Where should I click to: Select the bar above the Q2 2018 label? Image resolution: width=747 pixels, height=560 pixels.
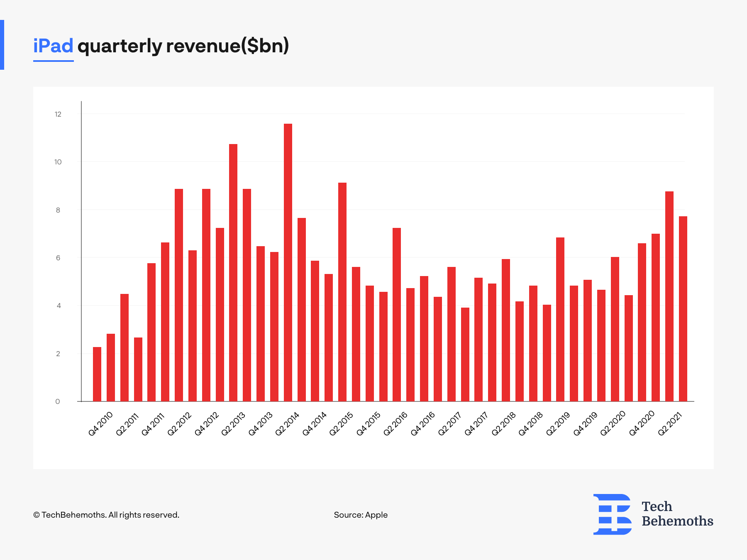tap(506, 330)
